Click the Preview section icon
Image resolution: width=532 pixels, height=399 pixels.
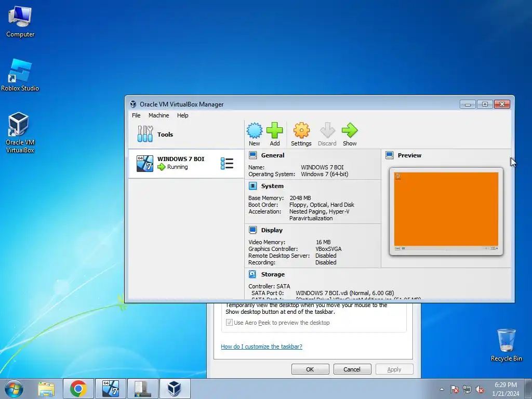point(390,155)
